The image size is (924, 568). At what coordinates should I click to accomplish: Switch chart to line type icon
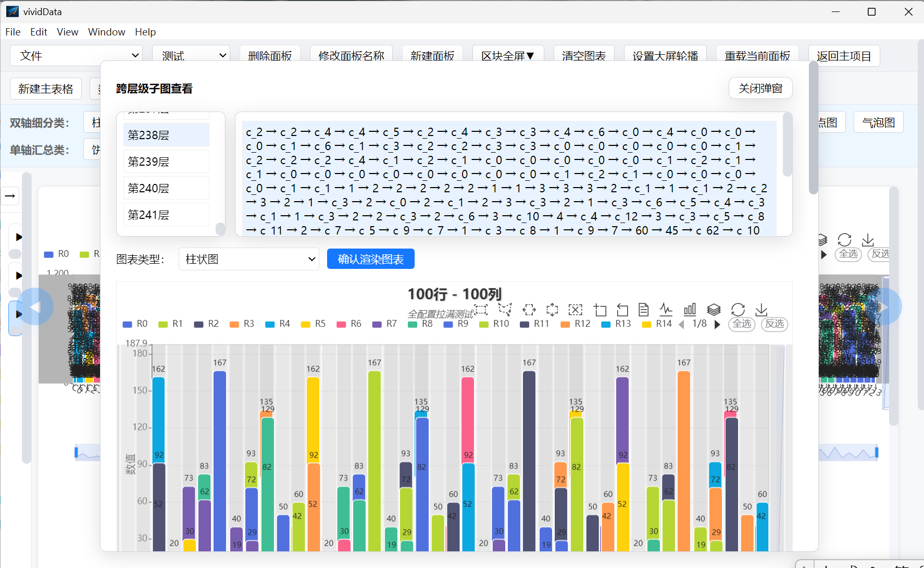click(x=666, y=310)
